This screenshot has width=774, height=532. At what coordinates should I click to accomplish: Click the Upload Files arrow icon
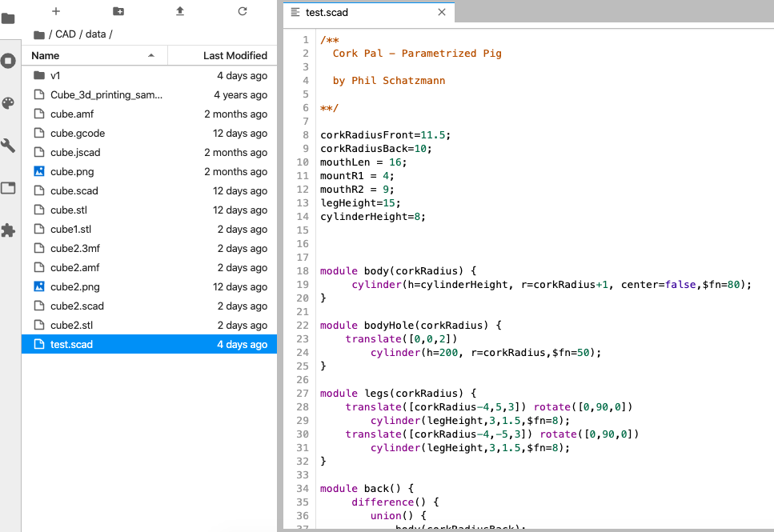tap(180, 11)
